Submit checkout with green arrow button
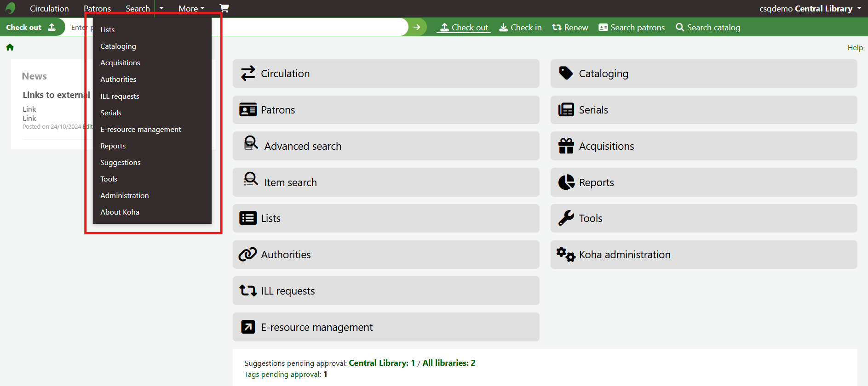This screenshot has width=868, height=386. (417, 27)
